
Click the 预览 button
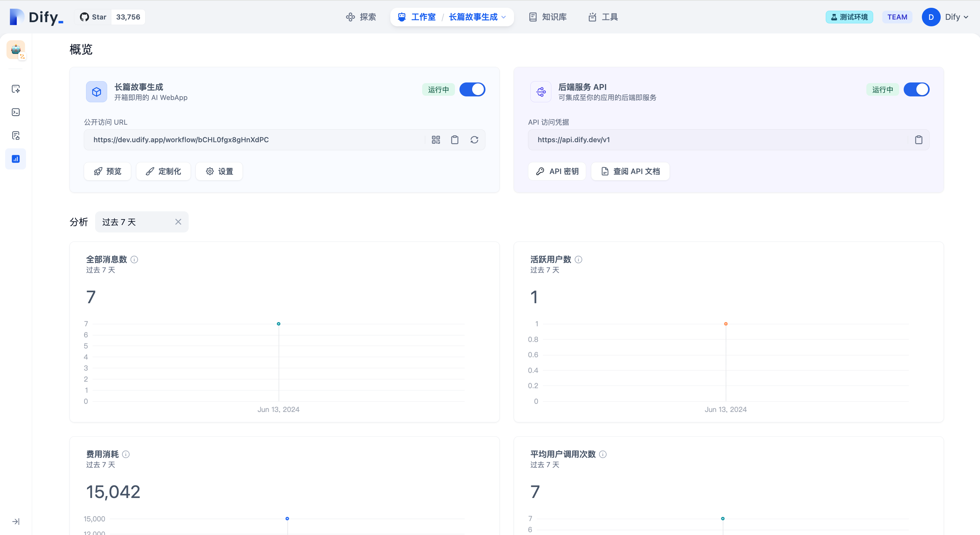108,171
